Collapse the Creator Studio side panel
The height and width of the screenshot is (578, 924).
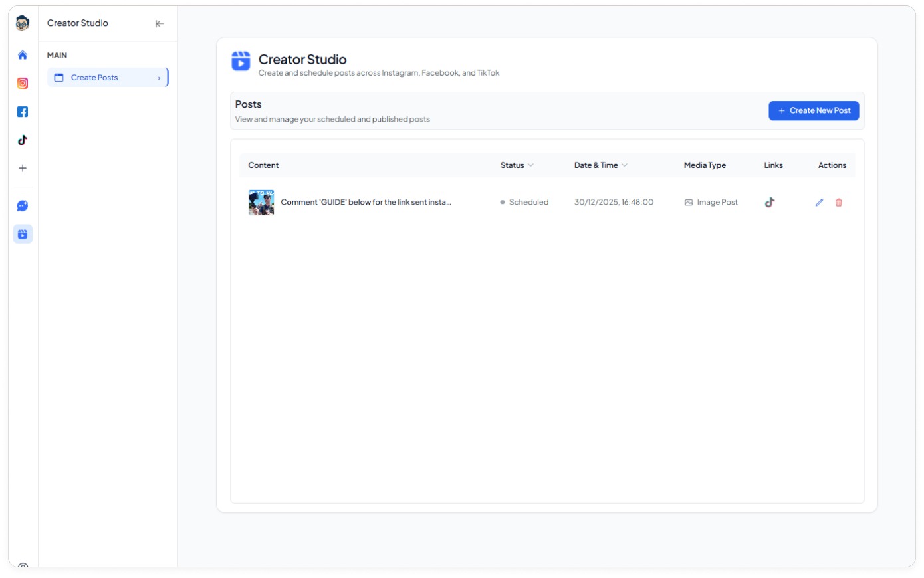tap(160, 23)
